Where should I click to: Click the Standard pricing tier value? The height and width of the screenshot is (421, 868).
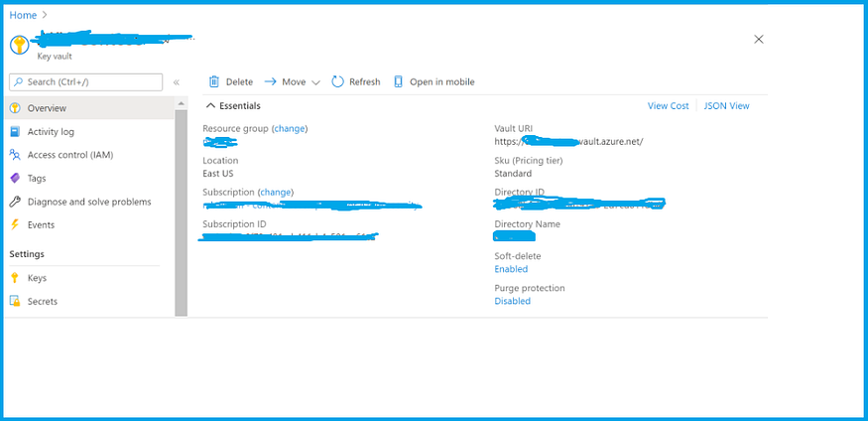coord(513,174)
